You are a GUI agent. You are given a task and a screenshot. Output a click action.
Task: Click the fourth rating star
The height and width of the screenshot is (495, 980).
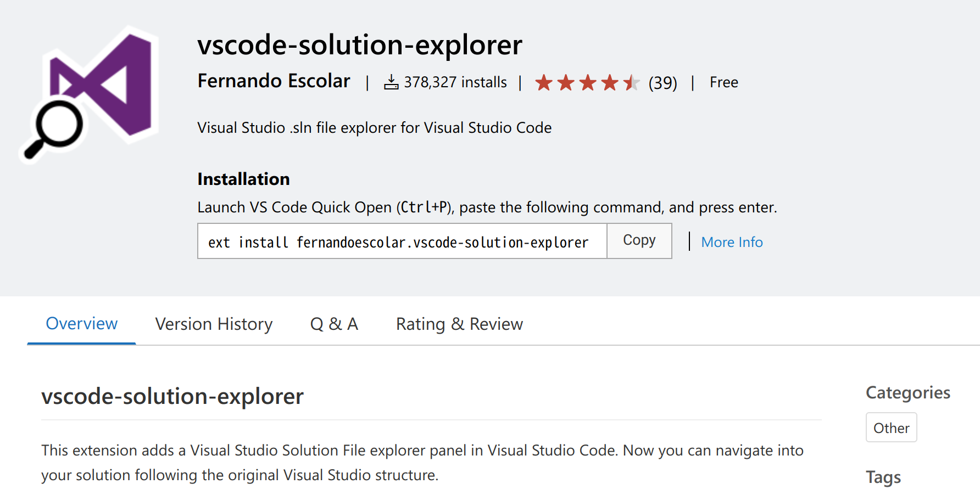[609, 81]
